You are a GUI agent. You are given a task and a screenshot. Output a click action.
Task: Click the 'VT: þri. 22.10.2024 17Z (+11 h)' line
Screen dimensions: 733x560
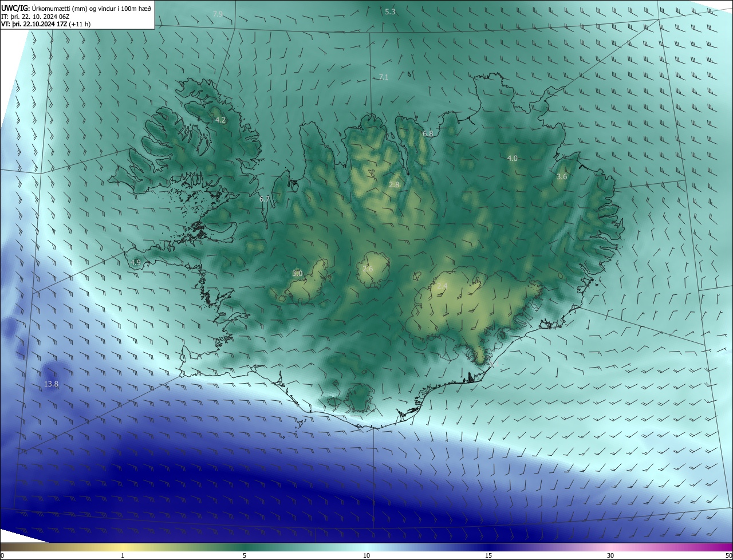[46, 24]
